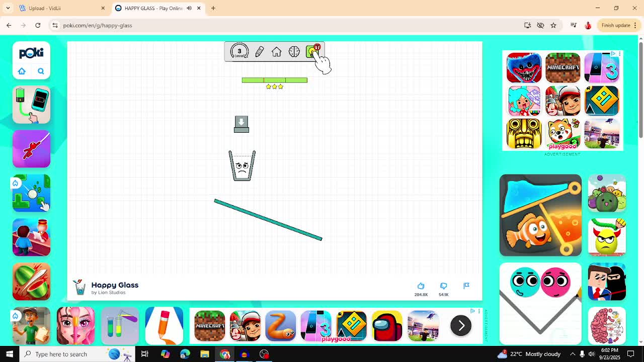644x362 pixels.
Task: Click the Finish update button
Action: pyautogui.click(x=615, y=25)
